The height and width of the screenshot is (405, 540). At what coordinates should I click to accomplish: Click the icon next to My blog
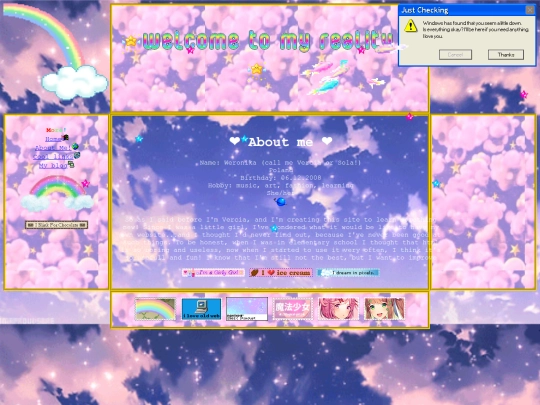(x=71, y=164)
